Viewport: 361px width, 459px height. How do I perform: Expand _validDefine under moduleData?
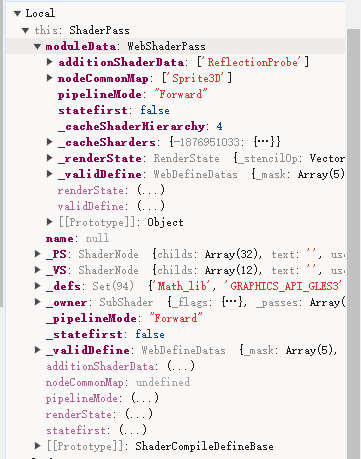pyautogui.click(x=50, y=174)
